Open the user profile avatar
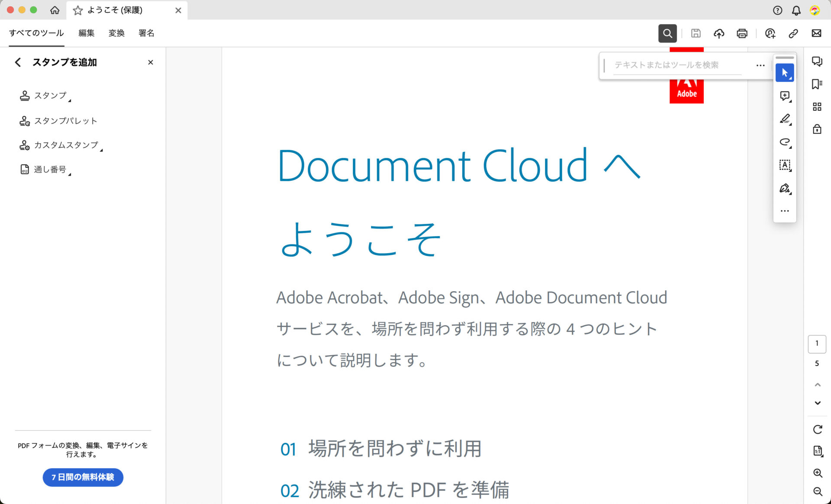Screen dimensions: 831x504 [x=815, y=10]
